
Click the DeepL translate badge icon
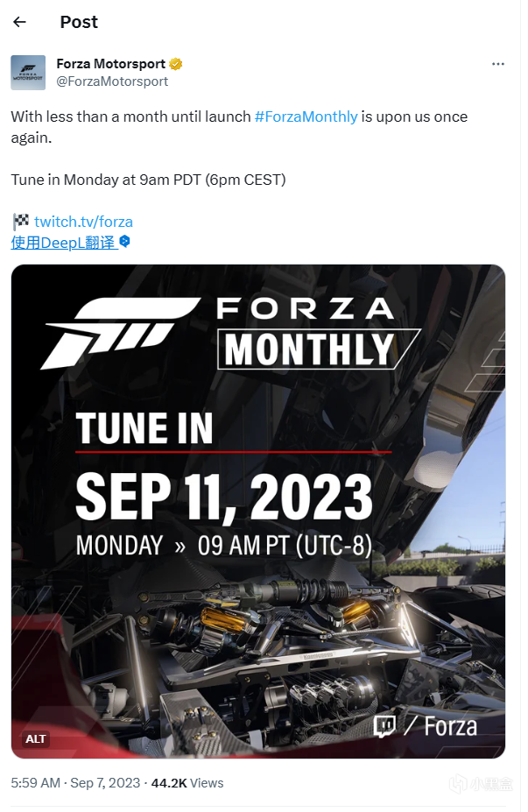tap(124, 241)
